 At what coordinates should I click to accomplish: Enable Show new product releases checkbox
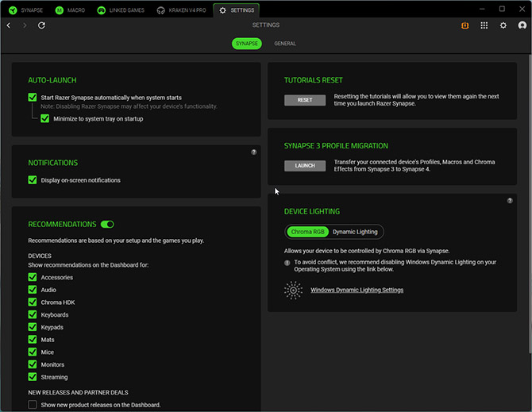33,405
